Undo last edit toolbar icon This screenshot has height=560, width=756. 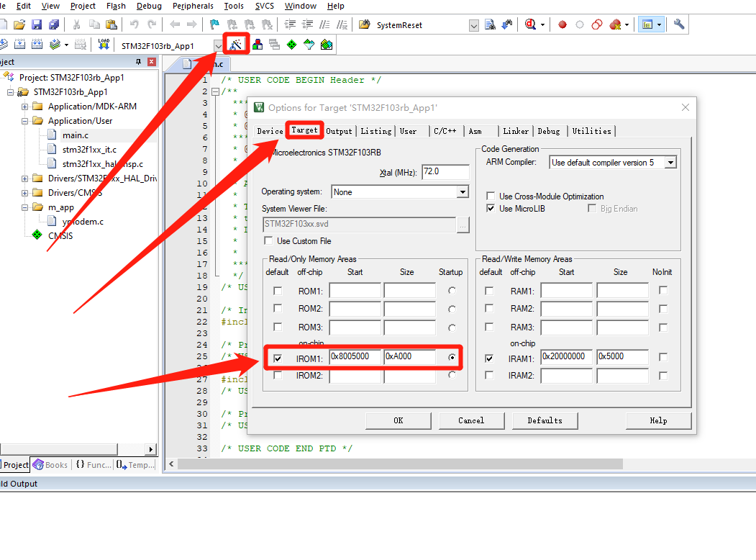coord(134,24)
